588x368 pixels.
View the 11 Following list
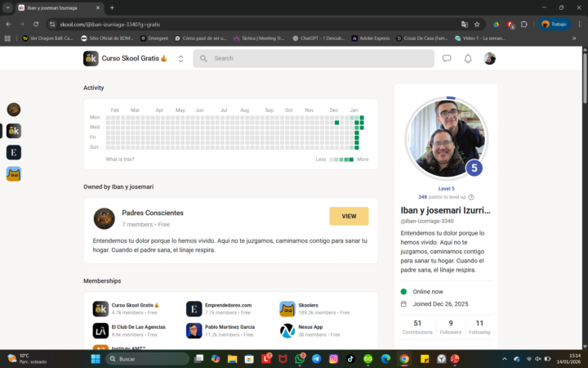pos(479,326)
